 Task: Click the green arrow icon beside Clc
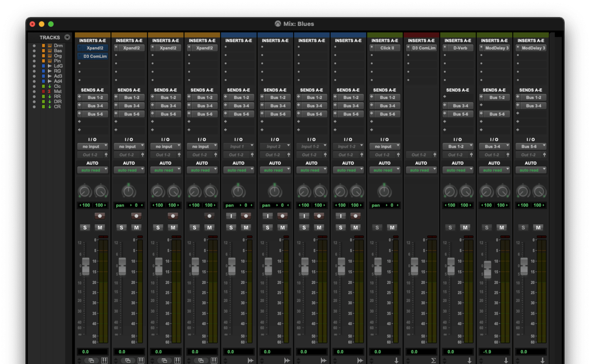pyautogui.click(x=50, y=86)
